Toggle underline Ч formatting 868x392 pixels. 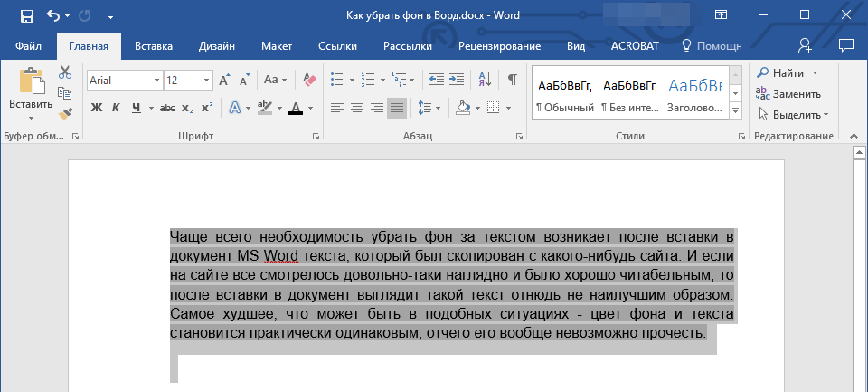pos(137,108)
